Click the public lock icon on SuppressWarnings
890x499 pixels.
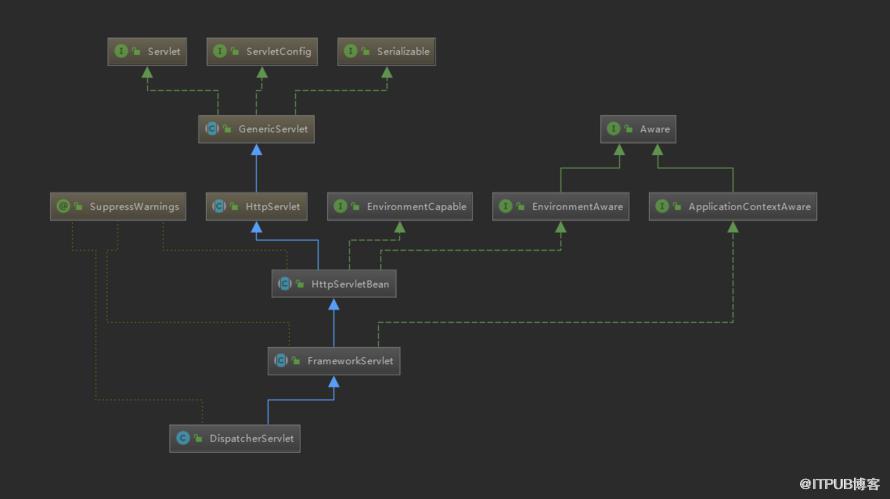tap(78, 207)
